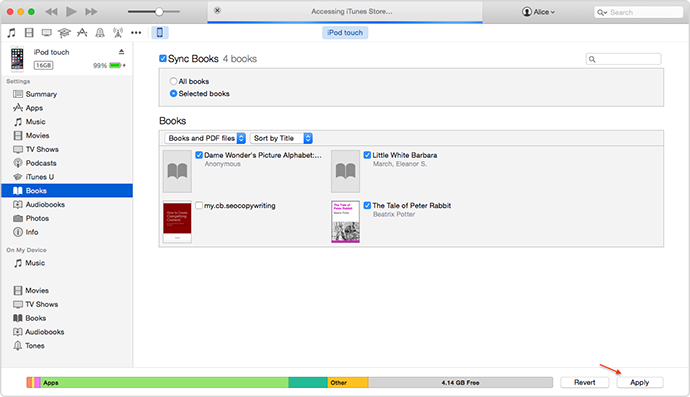Open the Tones bell icon in toolbar
The height and width of the screenshot is (397, 690).
click(100, 33)
